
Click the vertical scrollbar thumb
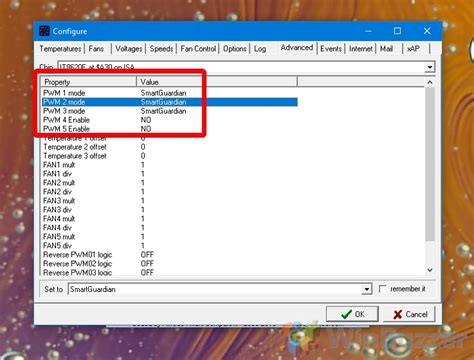pyautogui.click(x=430, y=164)
